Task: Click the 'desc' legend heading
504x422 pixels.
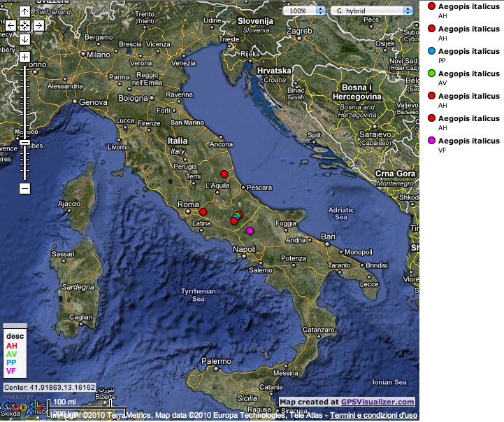Action: coord(15,336)
